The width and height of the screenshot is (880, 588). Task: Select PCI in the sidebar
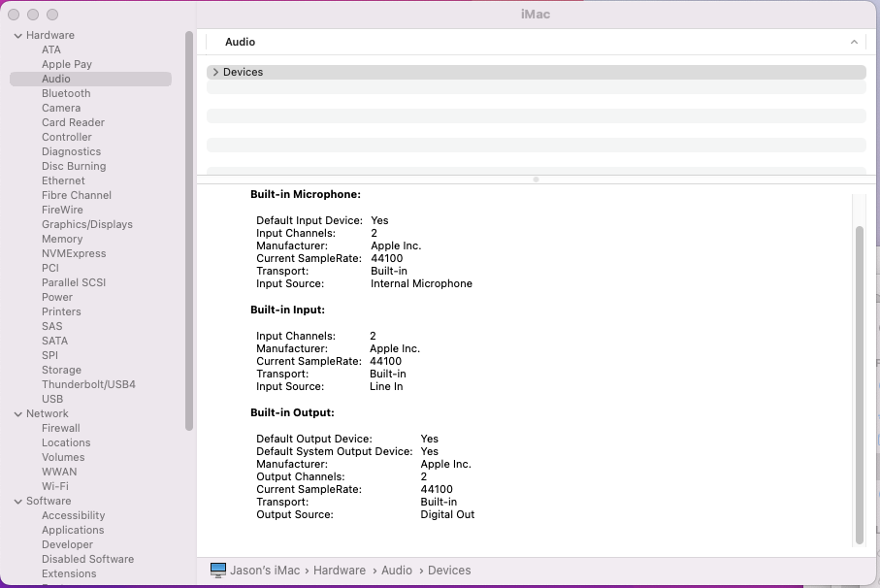point(49,268)
